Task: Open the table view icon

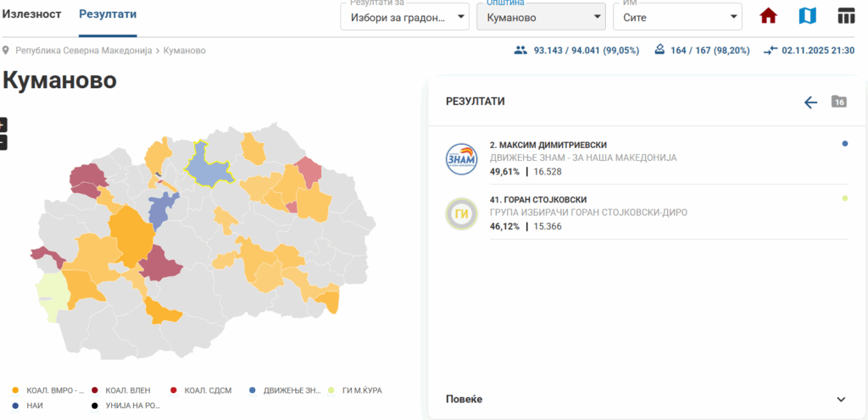Action: coord(845,16)
